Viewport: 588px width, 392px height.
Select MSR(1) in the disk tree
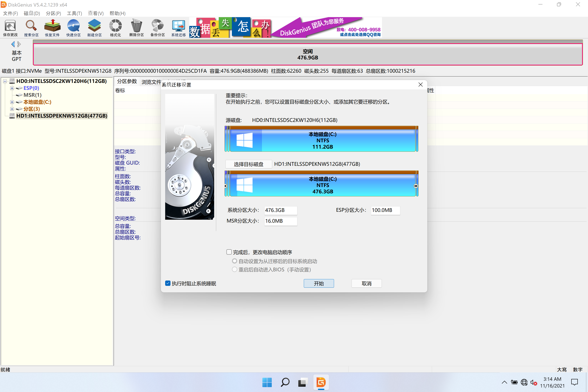coord(32,95)
